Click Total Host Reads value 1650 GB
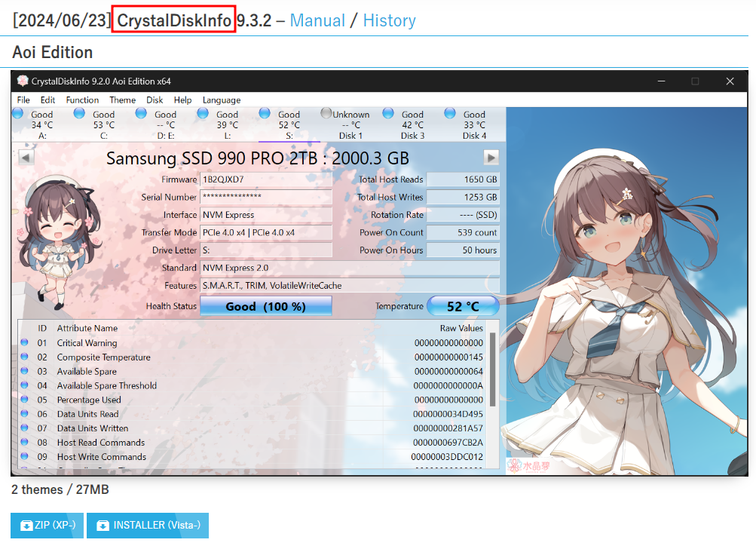The width and height of the screenshot is (756, 555). 463,179
